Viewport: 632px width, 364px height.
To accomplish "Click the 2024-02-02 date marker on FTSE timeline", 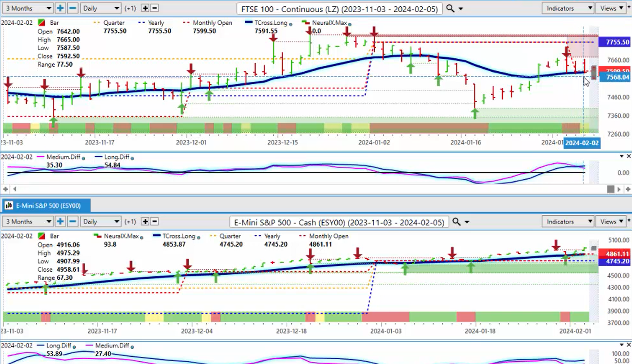I will [581, 143].
